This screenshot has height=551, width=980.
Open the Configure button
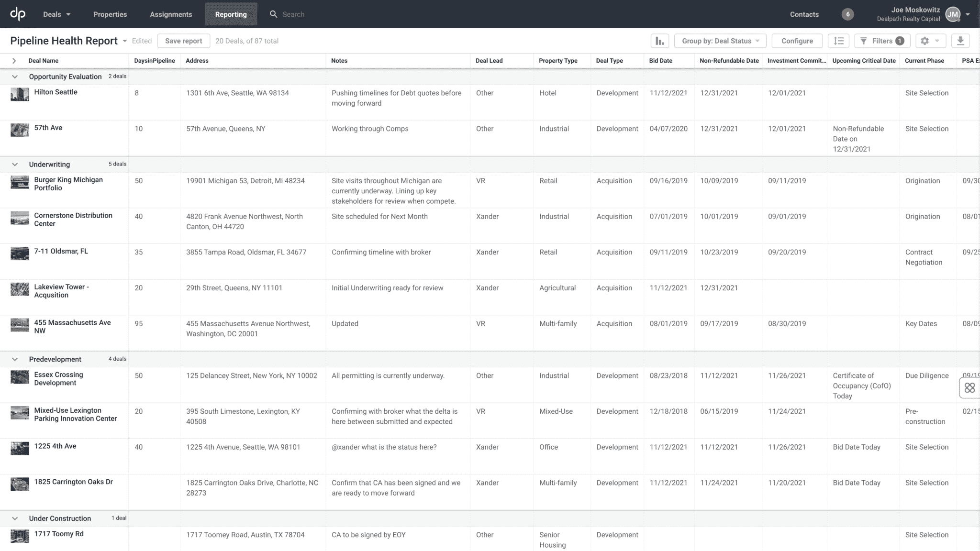click(797, 41)
